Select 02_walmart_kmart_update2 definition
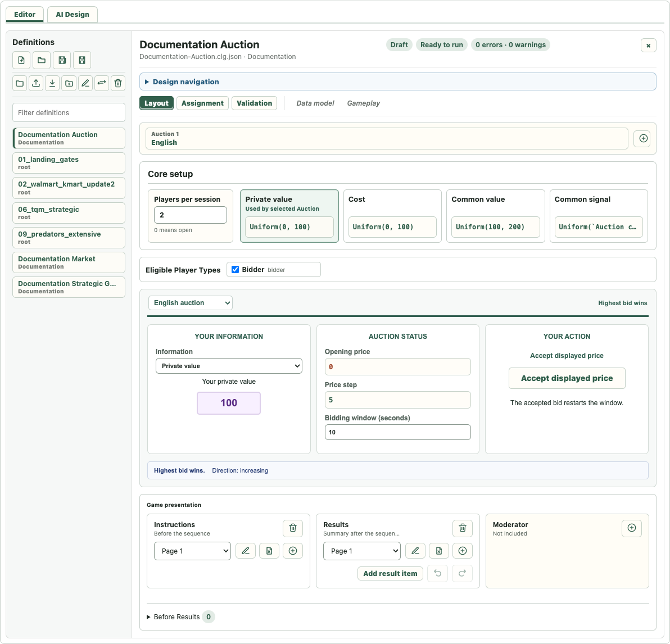This screenshot has height=644, width=670. pos(69,188)
